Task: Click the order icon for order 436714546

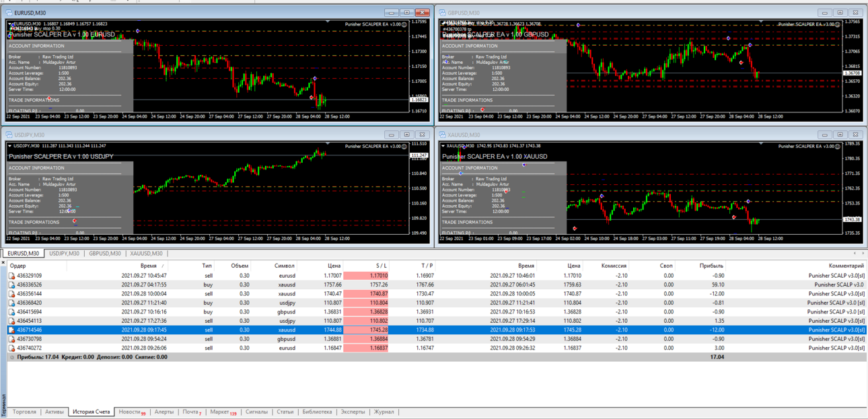Action: 11,330
